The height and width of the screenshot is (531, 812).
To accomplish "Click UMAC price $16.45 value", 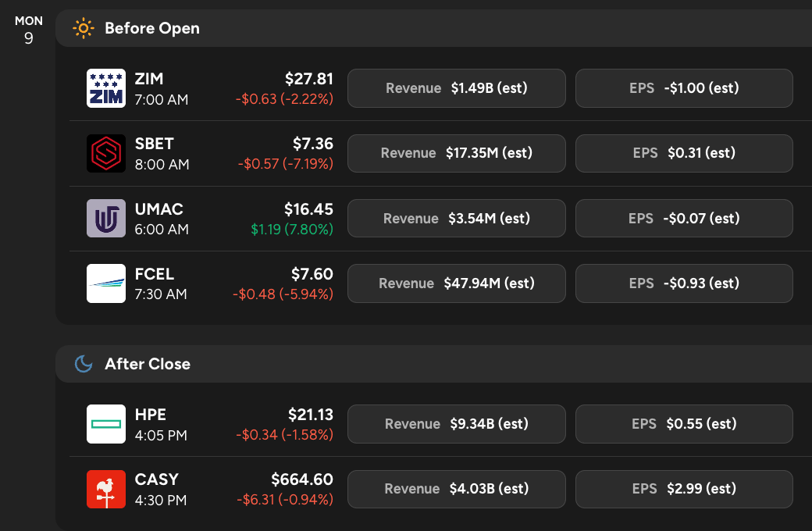I will (308, 209).
